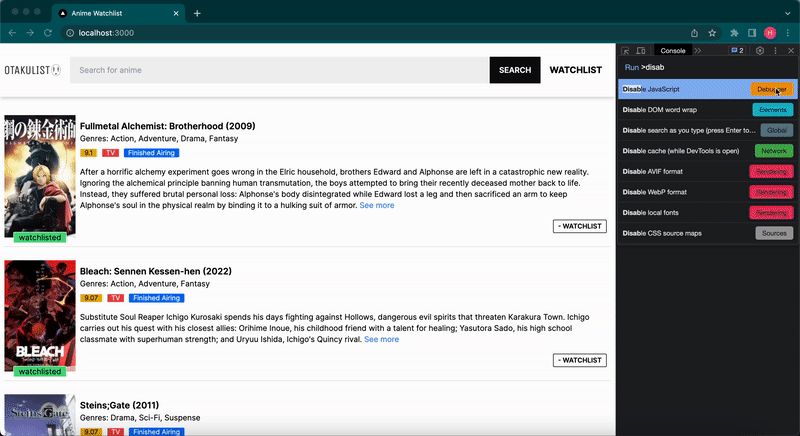Close the Anime Watchlist tab
800x436 pixels.
(176, 13)
